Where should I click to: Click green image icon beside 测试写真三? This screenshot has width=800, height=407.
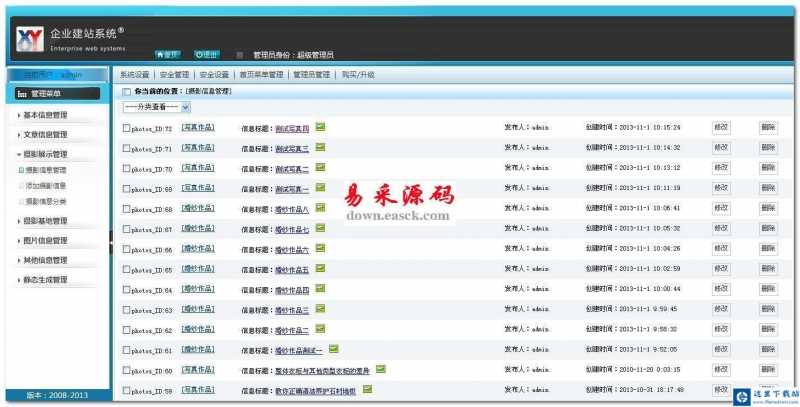[x=320, y=147]
